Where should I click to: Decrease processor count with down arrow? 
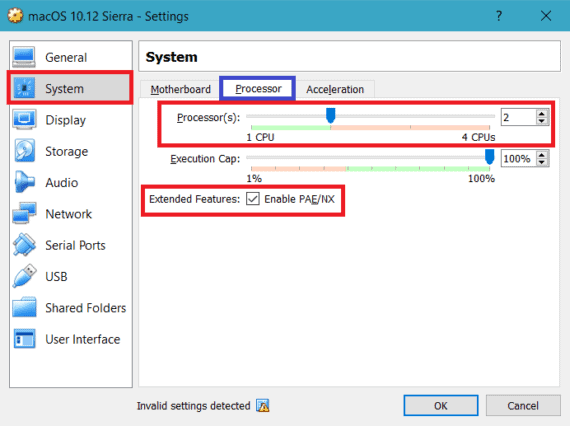pos(542,121)
